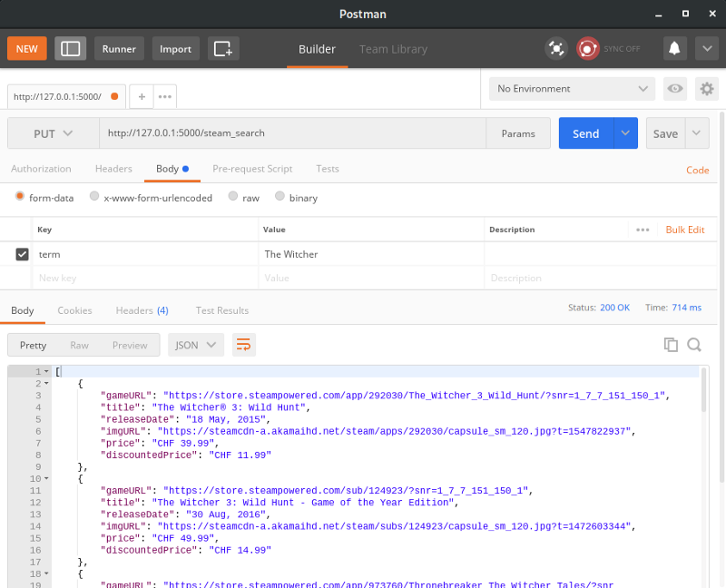Select form-data body type
The height and width of the screenshot is (588, 726).
(19, 196)
